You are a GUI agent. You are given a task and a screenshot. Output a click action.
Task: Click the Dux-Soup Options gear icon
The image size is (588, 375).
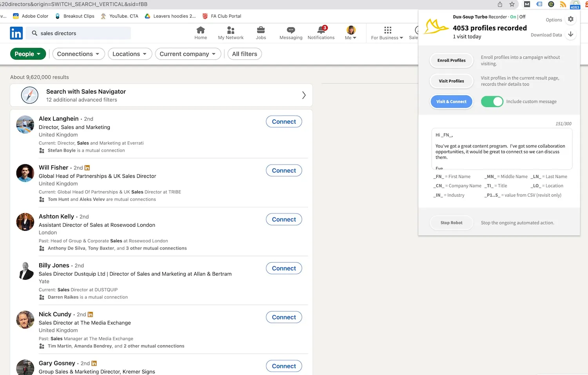571,19
